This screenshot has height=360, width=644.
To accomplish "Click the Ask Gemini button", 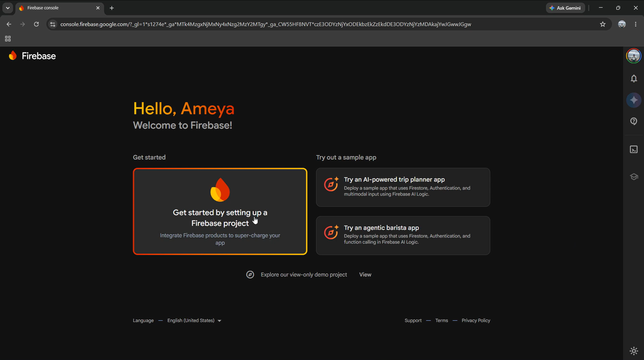I will (x=565, y=8).
